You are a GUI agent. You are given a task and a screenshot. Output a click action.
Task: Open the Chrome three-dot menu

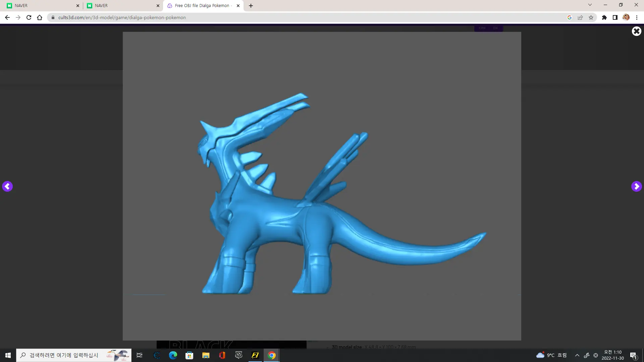[x=637, y=17]
